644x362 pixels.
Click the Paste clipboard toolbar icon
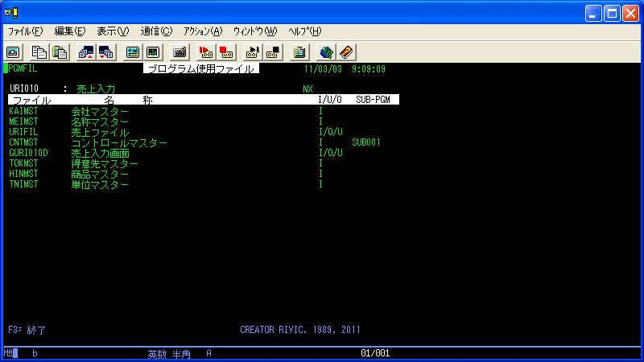pyautogui.click(x=60, y=52)
